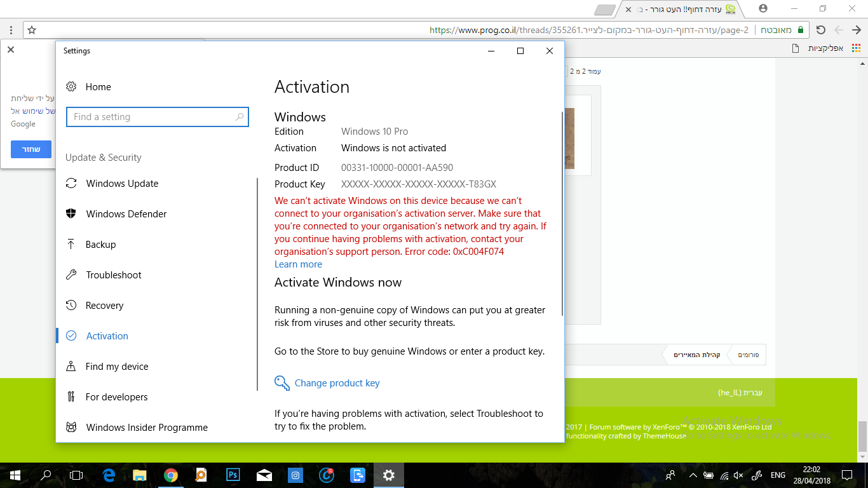The height and width of the screenshot is (488, 868).
Task: Open the blue circular app with red badge
Action: tap(327, 475)
